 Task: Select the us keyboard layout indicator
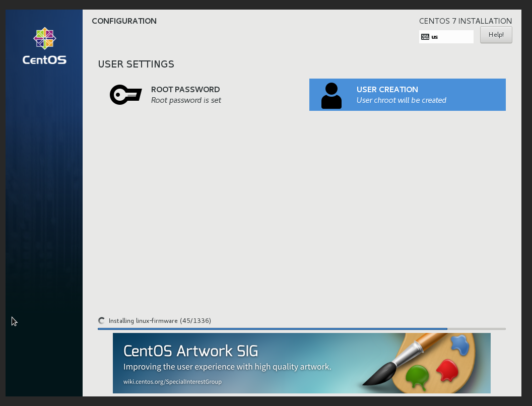446,37
